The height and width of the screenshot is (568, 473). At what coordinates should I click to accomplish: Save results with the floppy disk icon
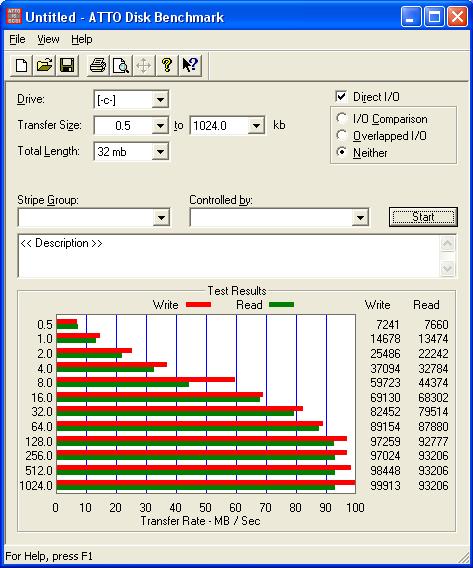click(x=67, y=66)
